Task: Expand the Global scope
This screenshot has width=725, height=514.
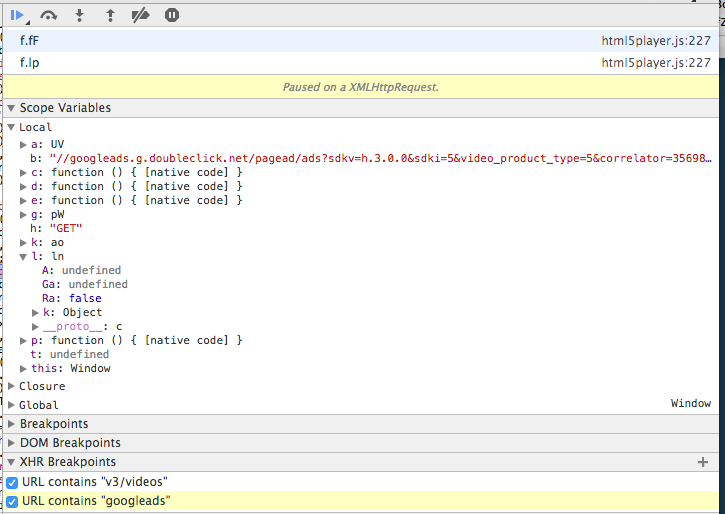Action: pos(11,405)
